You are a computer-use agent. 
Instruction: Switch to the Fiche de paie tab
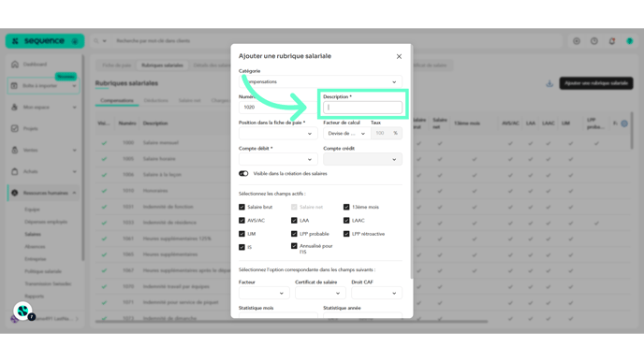(117, 65)
